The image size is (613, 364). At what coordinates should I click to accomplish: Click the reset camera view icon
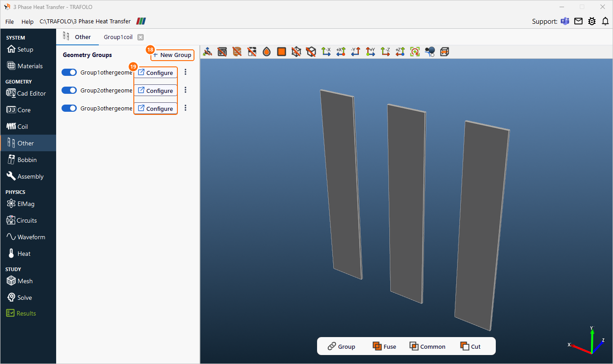(x=415, y=52)
